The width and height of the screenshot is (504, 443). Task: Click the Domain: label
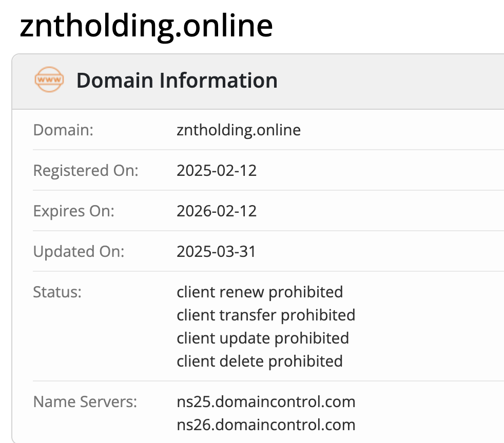click(x=63, y=130)
